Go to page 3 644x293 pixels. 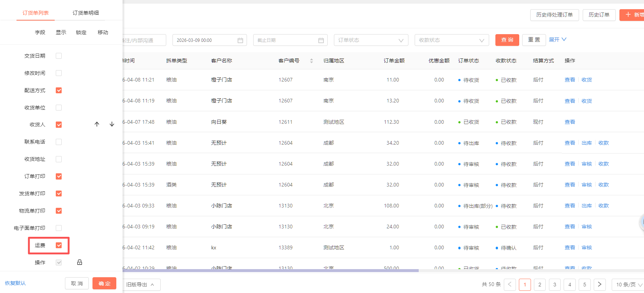tap(554, 285)
